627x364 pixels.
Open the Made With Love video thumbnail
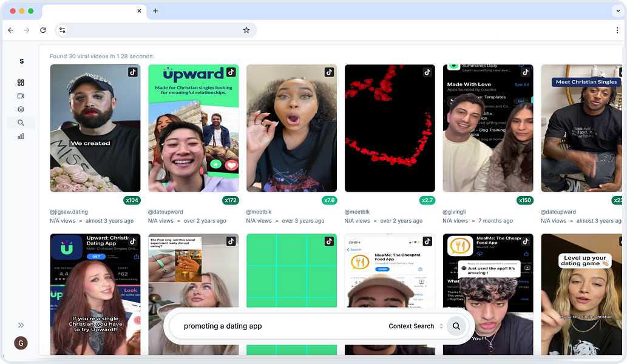[488, 128]
